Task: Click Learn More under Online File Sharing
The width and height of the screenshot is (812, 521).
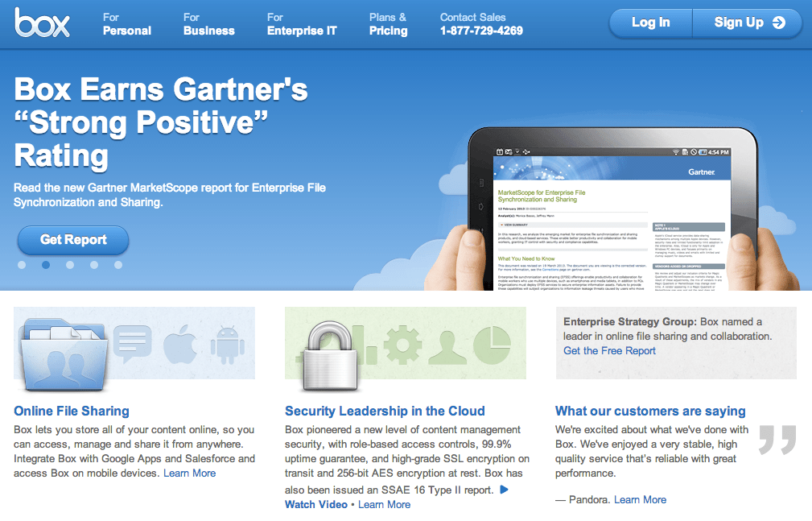Action: pos(190,473)
